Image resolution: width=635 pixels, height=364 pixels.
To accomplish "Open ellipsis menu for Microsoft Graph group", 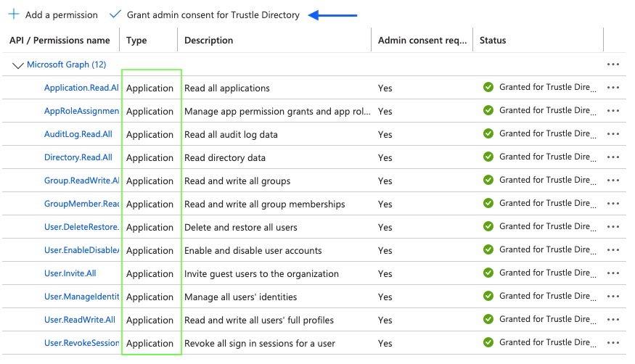I will pyautogui.click(x=613, y=65).
